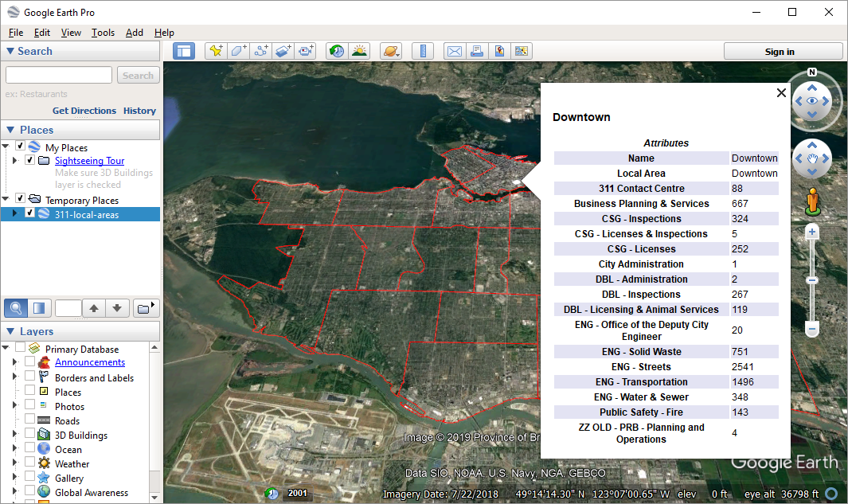Enable the Borders and Labels layer
This screenshot has height=504, width=848.
tap(30, 375)
